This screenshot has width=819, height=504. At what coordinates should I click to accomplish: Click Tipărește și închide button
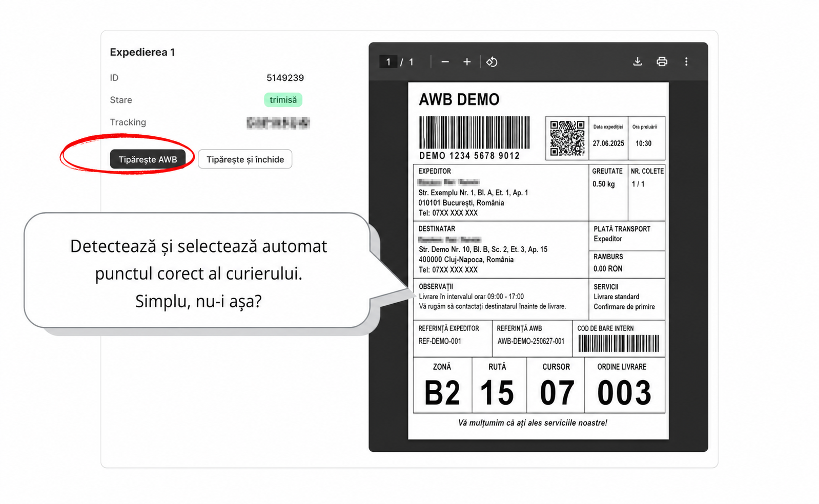(x=245, y=159)
